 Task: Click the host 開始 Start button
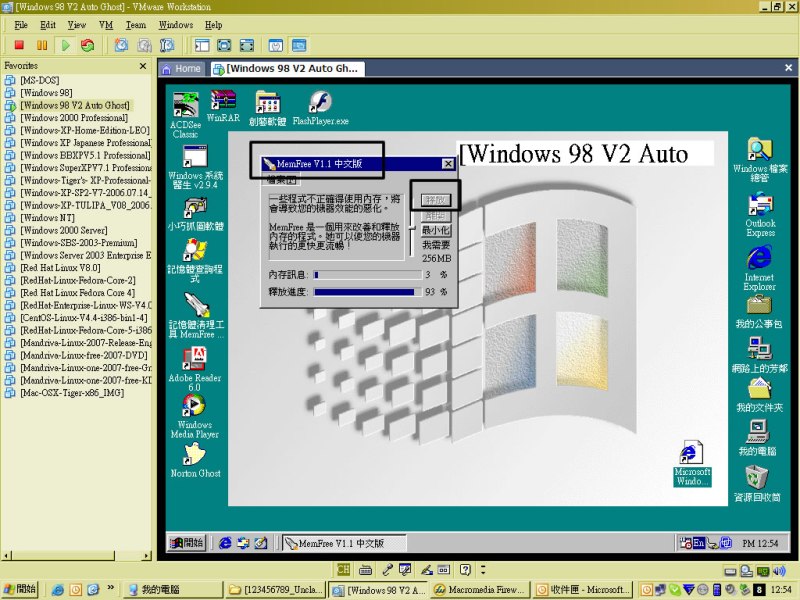click(x=20, y=589)
